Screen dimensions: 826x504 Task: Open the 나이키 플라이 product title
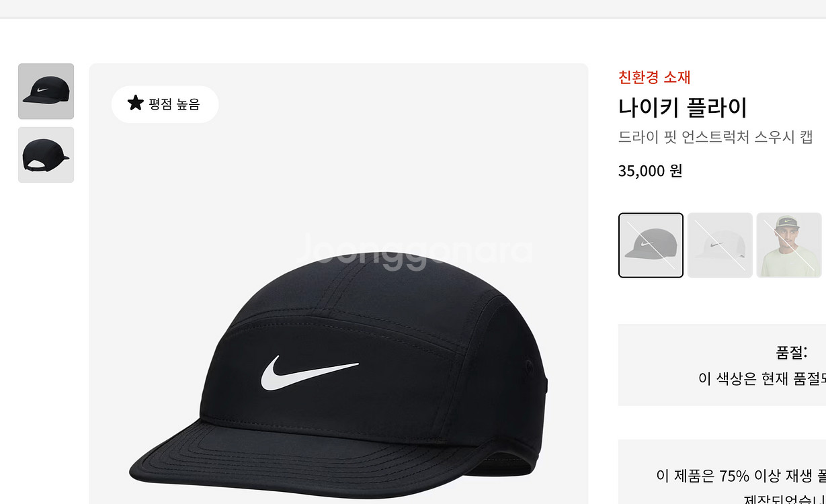point(684,108)
